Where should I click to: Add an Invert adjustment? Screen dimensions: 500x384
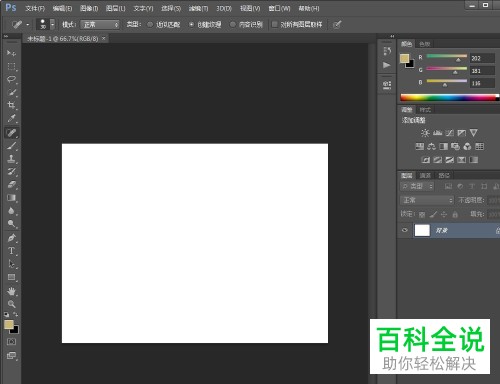coord(426,160)
